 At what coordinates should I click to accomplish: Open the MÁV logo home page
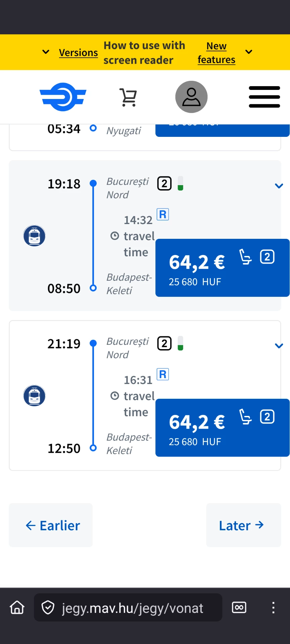(63, 97)
